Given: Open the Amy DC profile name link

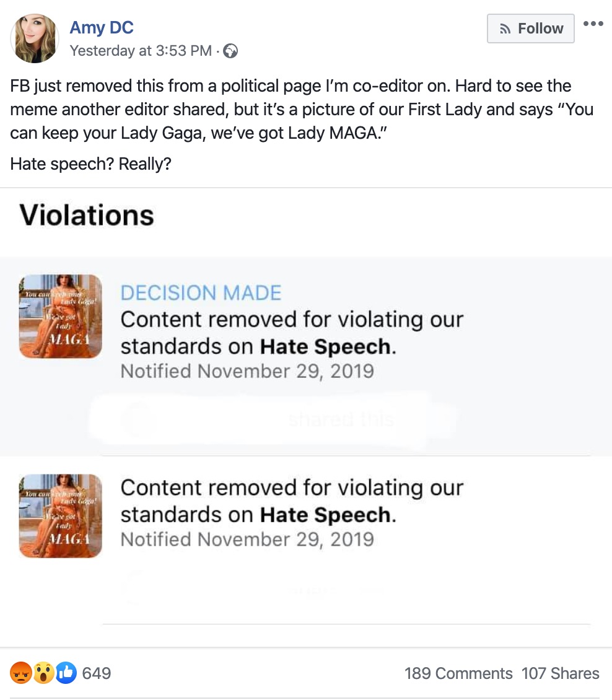Looking at the screenshot, I should pos(102,28).
